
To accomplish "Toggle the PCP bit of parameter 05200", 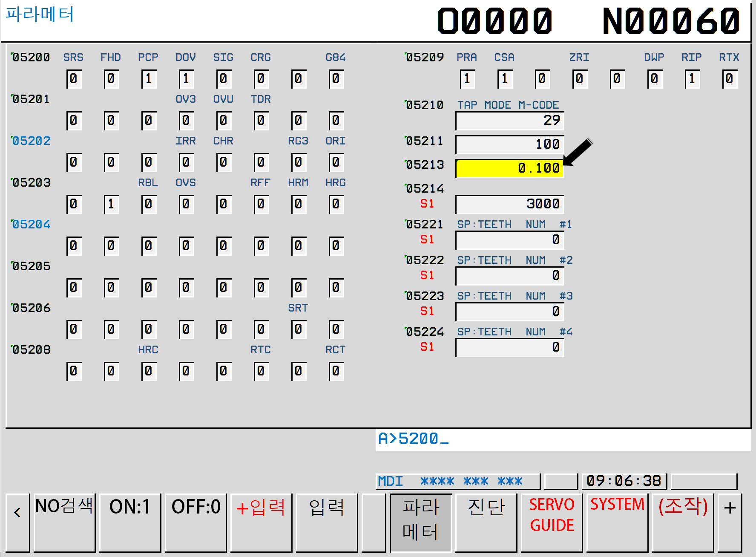I will tap(149, 79).
